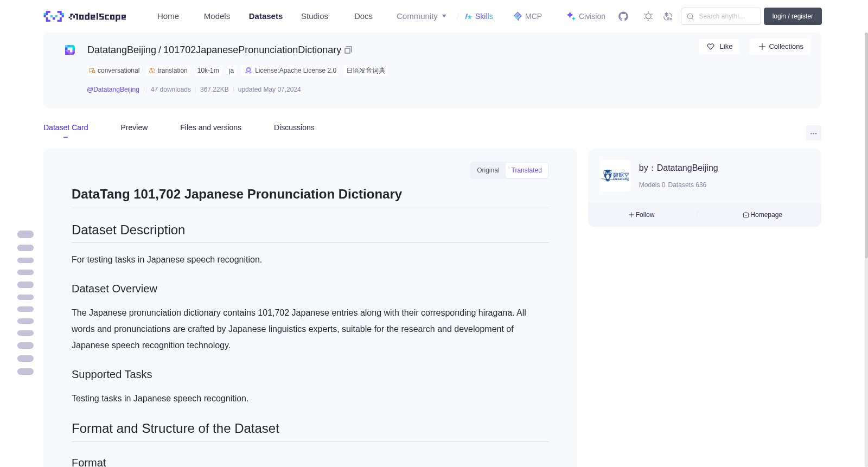Jump to first outline marker in sidebar
The height and width of the screenshot is (467, 868).
[x=25, y=234]
